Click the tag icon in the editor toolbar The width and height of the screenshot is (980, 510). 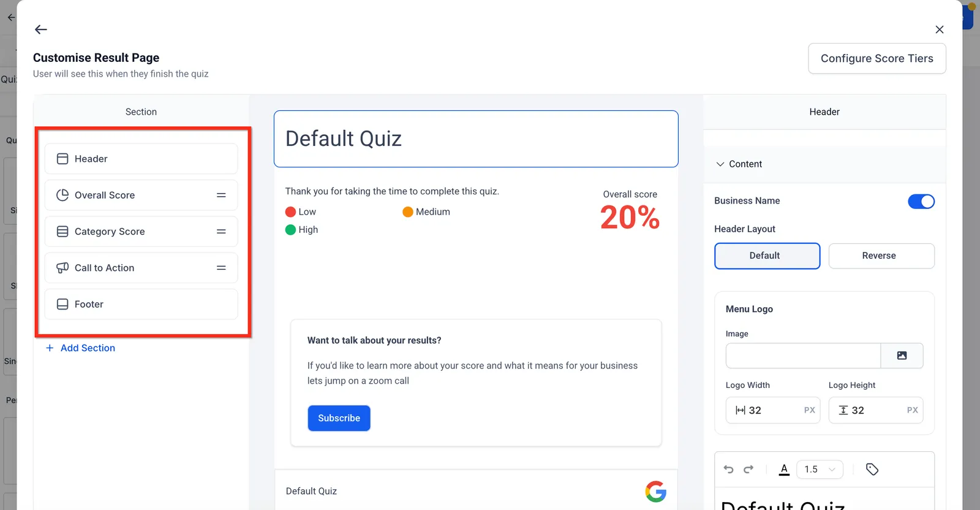click(x=872, y=470)
